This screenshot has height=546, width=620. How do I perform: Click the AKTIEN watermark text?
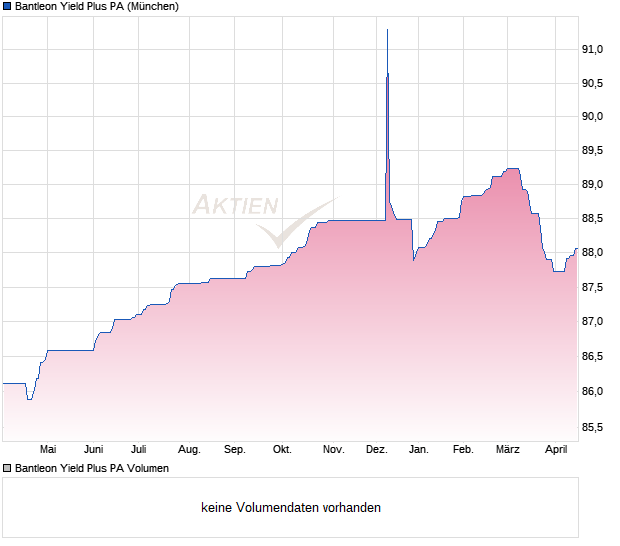pyautogui.click(x=235, y=206)
